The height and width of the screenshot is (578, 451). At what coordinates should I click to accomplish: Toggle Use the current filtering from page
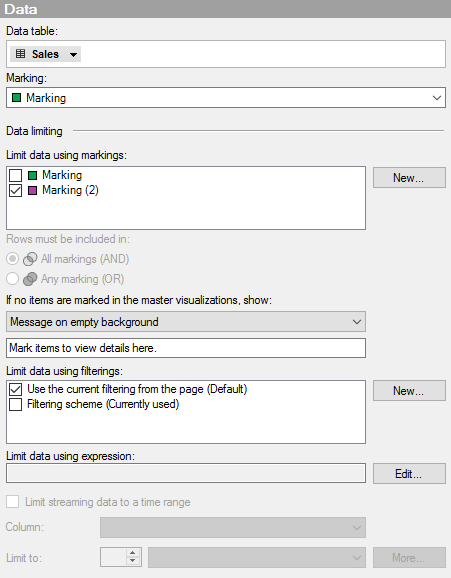click(x=15, y=389)
